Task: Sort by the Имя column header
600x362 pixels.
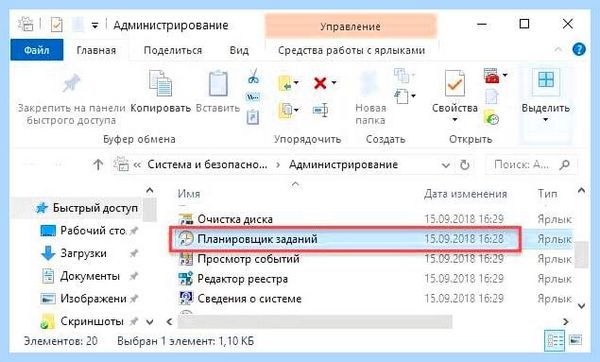Action: (189, 194)
